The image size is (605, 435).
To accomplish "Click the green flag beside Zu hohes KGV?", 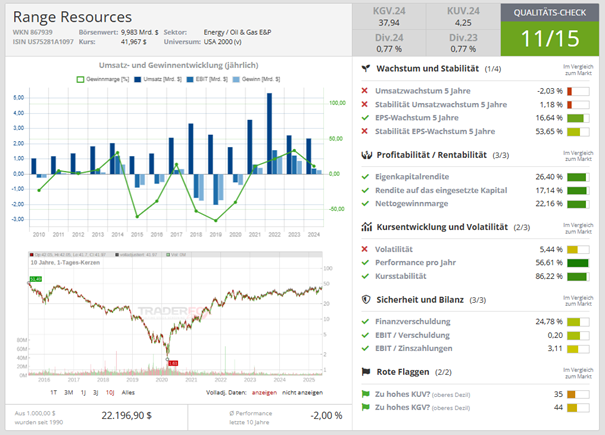I will coord(365,407).
